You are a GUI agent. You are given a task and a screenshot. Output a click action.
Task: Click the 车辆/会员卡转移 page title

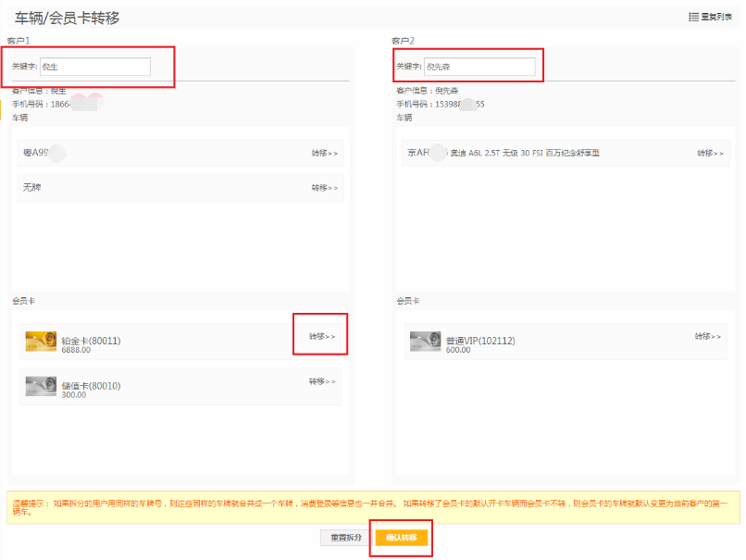coord(67,19)
